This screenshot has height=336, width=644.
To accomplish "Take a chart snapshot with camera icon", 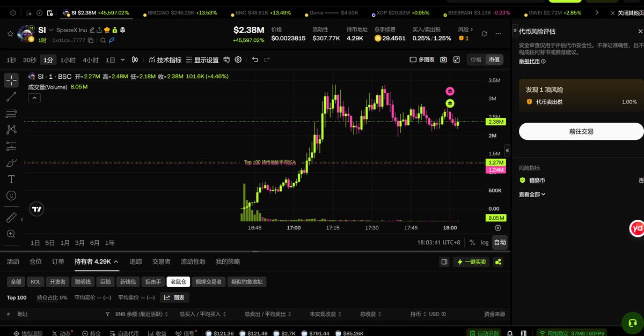I will point(443,59).
